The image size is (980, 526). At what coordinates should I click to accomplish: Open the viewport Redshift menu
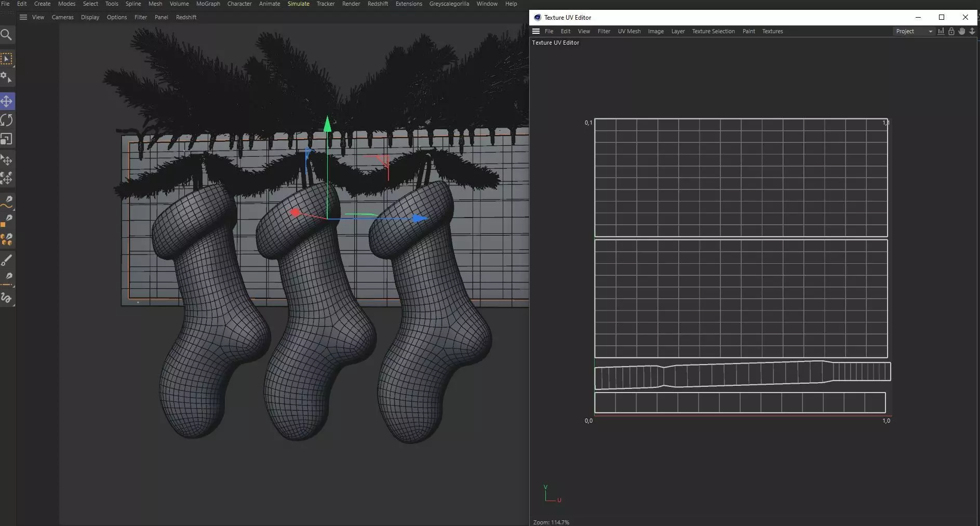click(x=186, y=17)
